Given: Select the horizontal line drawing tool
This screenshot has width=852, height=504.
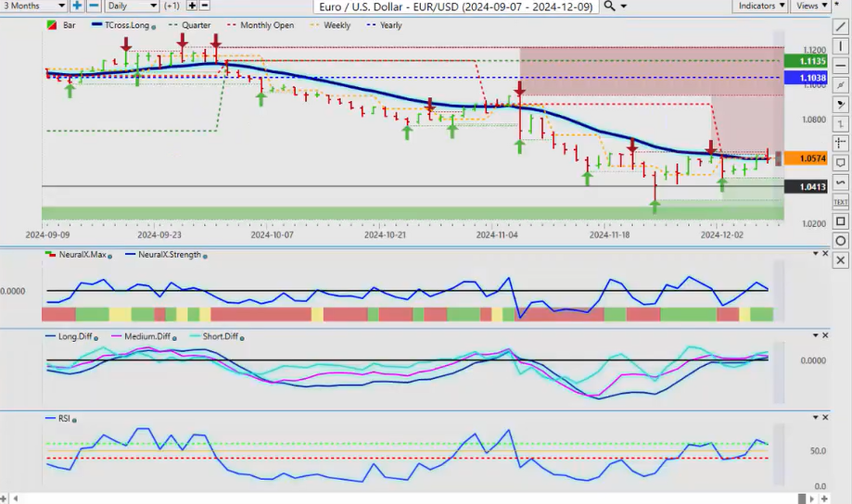Looking at the screenshot, I should click(840, 64).
